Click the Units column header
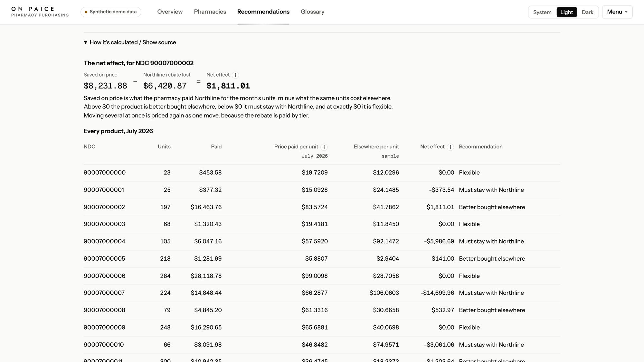Screen dimensions: 644x362 click(164, 147)
